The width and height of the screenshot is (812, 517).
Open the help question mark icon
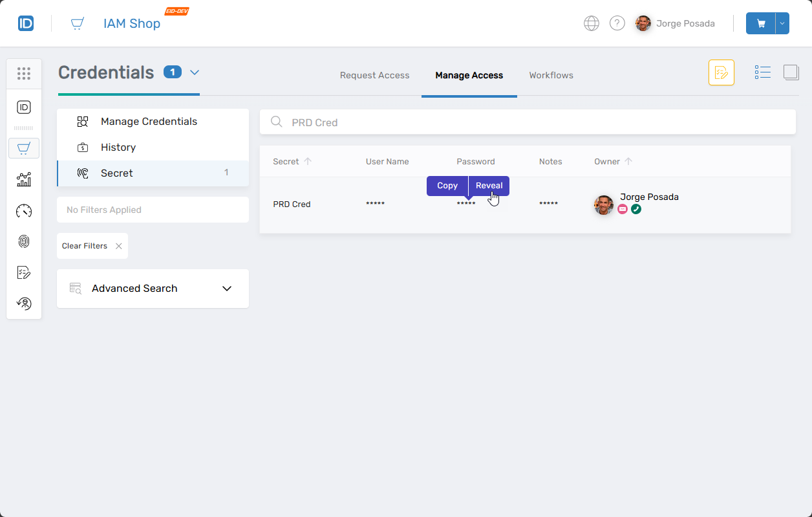coord(617,23)
